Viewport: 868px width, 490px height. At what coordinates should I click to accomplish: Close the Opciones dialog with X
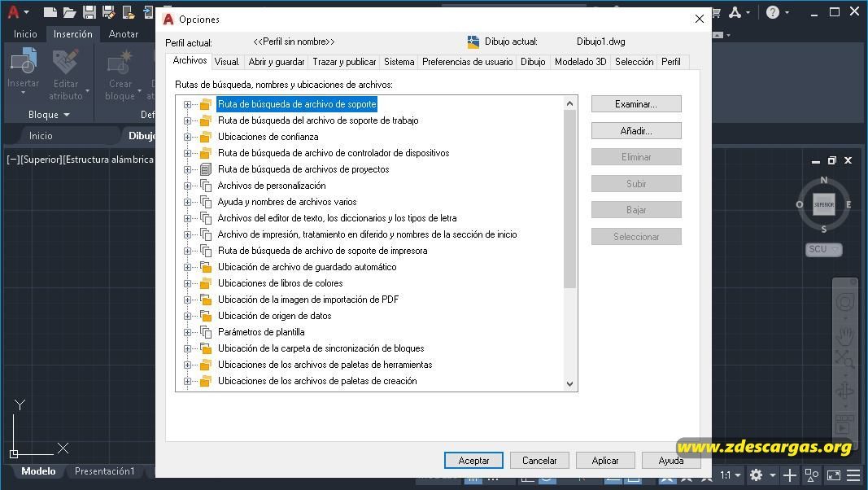click(699, 19)
